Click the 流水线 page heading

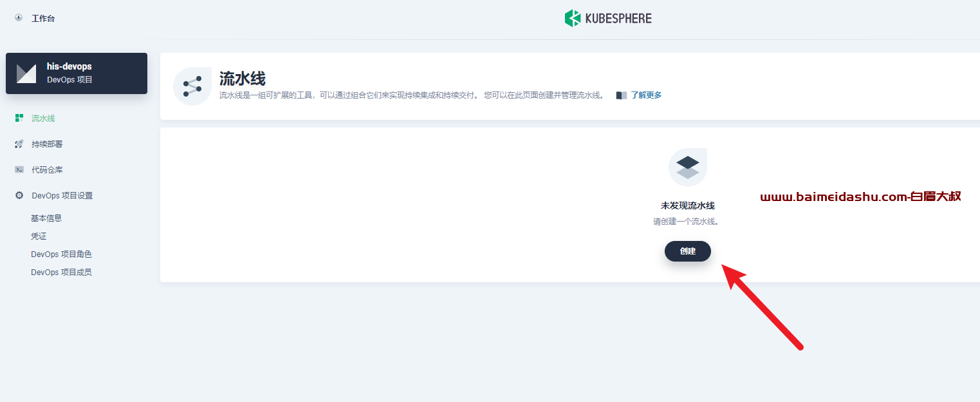click(243, 79)
